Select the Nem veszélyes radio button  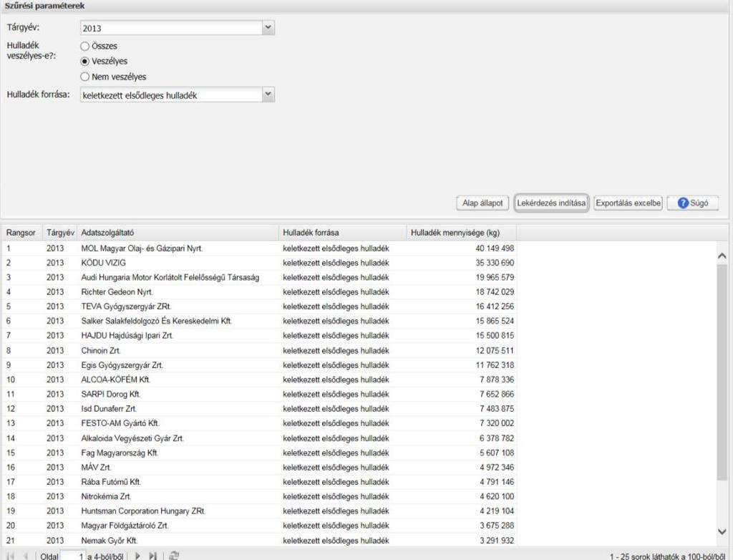coord(84,77)
